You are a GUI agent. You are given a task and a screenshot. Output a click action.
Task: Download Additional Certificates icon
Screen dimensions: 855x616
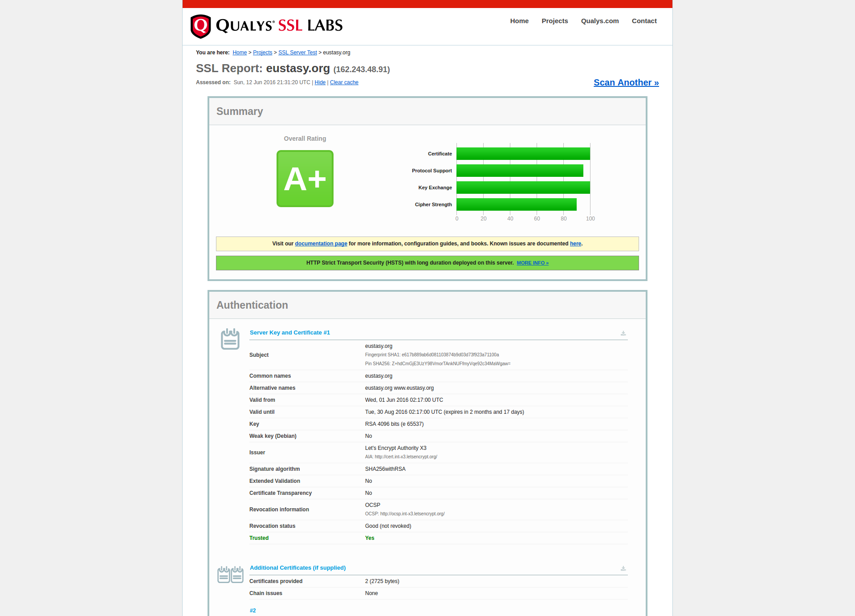(623, 568)
